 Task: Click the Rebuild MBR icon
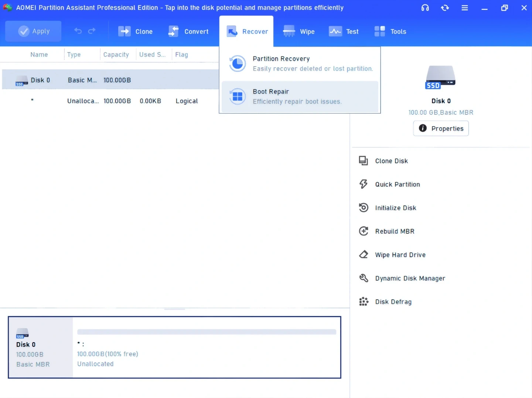(364, 231)
